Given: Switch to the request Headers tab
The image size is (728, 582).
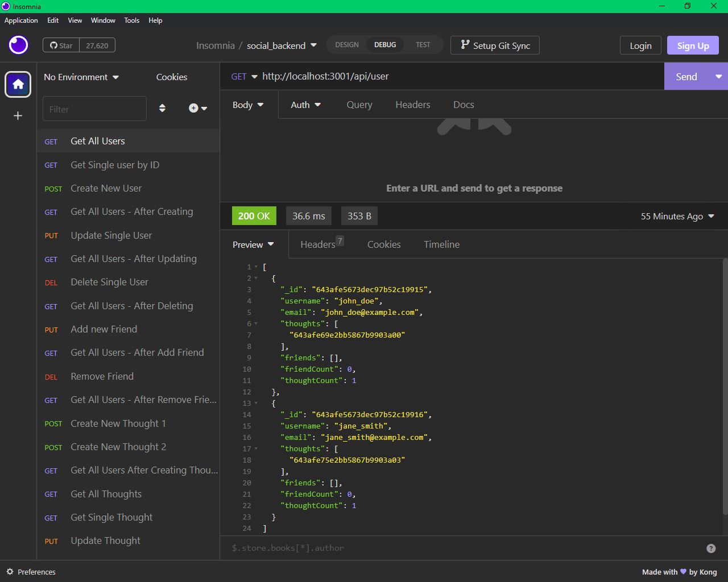Looking at the screenshot, I should (x=413, y=105).
